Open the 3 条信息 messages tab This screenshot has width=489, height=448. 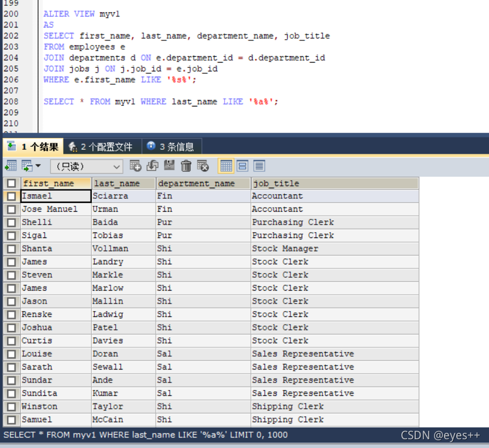172,147
